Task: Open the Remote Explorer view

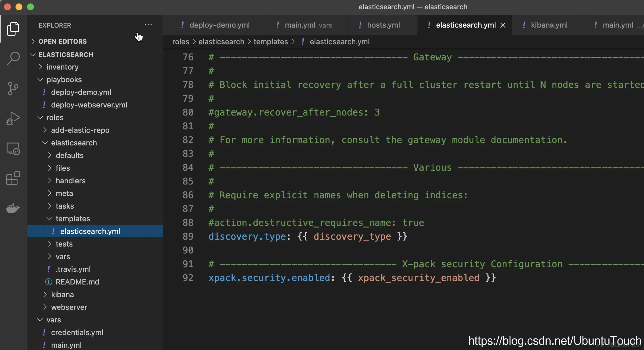Action: coord(13,149)
